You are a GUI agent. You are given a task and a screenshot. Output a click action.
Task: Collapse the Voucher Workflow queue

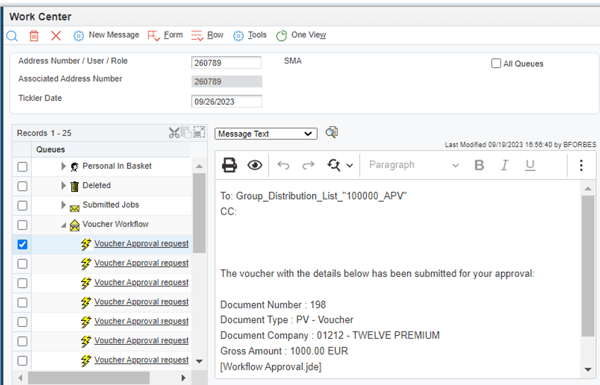(x=64, y=225)
